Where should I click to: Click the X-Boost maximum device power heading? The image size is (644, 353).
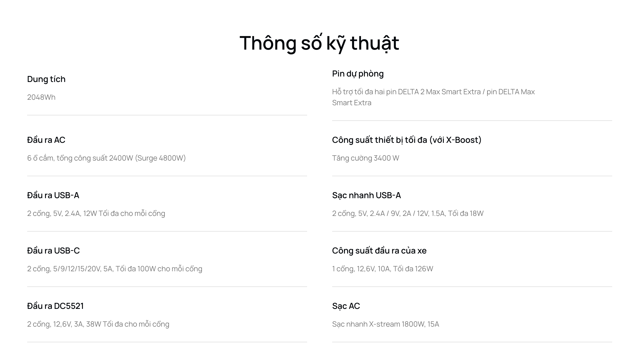(x=407, y=140)
